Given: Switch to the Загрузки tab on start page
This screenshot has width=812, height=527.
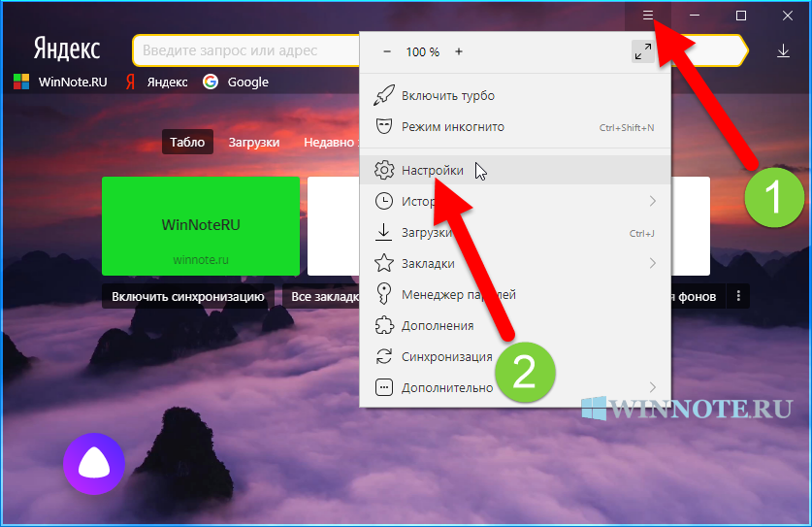Looking at the screenshot, I should [254, 142].
